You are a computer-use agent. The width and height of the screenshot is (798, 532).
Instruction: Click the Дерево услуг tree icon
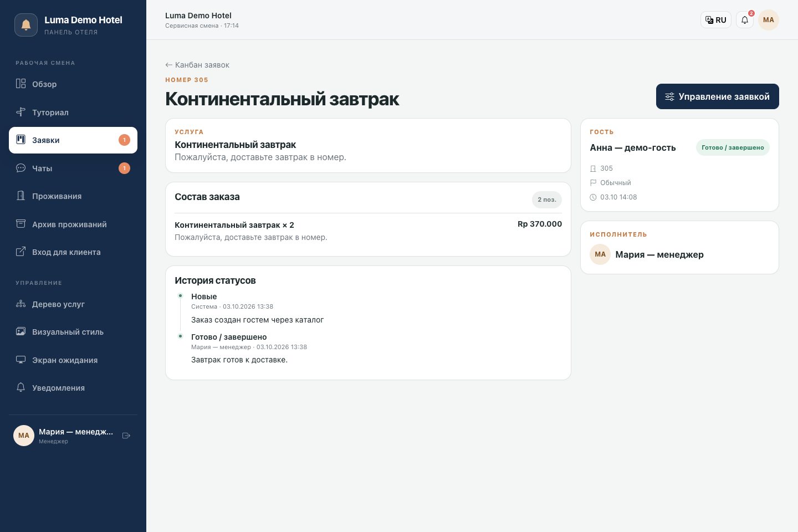[x=21, y=304]
